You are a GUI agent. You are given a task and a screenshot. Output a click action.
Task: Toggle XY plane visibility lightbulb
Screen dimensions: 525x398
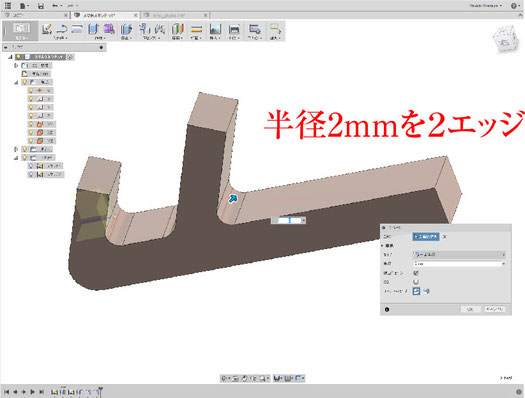point(31,124)
